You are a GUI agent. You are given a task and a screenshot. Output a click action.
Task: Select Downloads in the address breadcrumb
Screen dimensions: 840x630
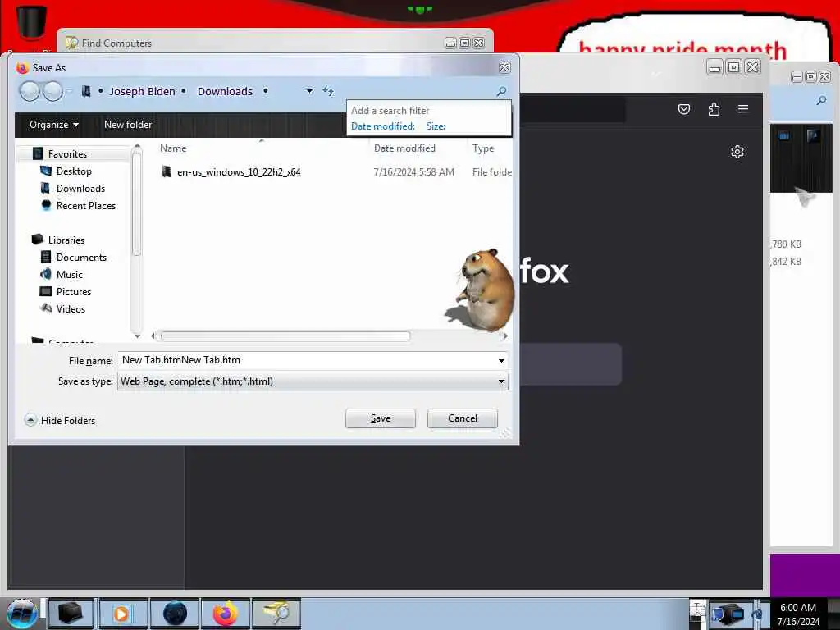(x=225, y=92)
